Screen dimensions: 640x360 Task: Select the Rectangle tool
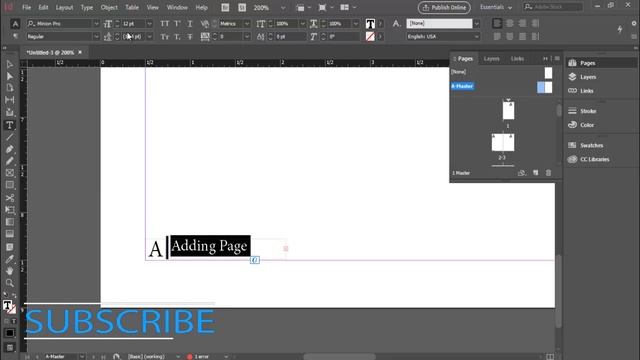click(x=9, y=185)
